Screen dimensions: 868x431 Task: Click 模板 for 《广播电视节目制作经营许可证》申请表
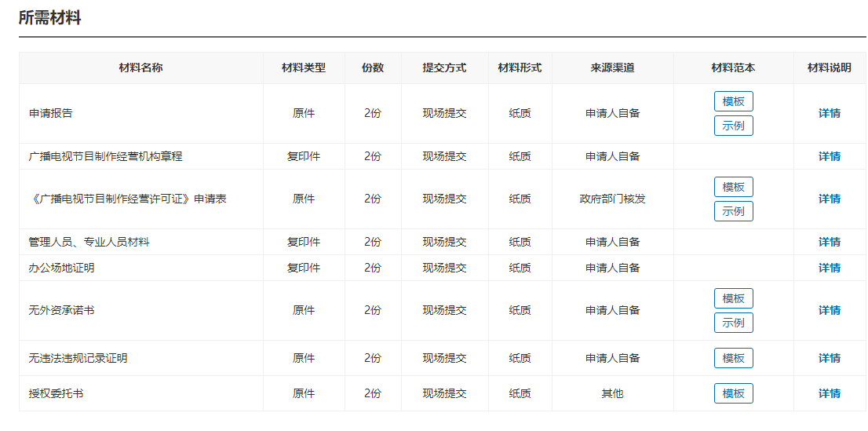point(733,187)
